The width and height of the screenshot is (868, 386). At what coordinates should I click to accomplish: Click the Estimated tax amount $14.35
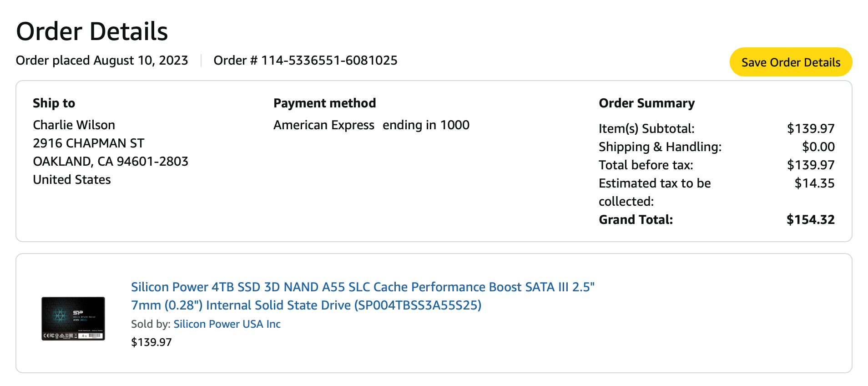click(x=814, y=183)
